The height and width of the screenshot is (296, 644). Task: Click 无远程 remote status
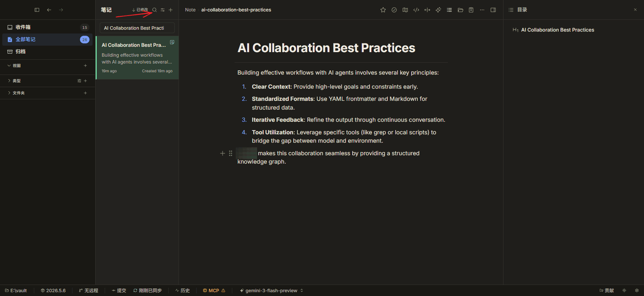[x=88, y=290]
